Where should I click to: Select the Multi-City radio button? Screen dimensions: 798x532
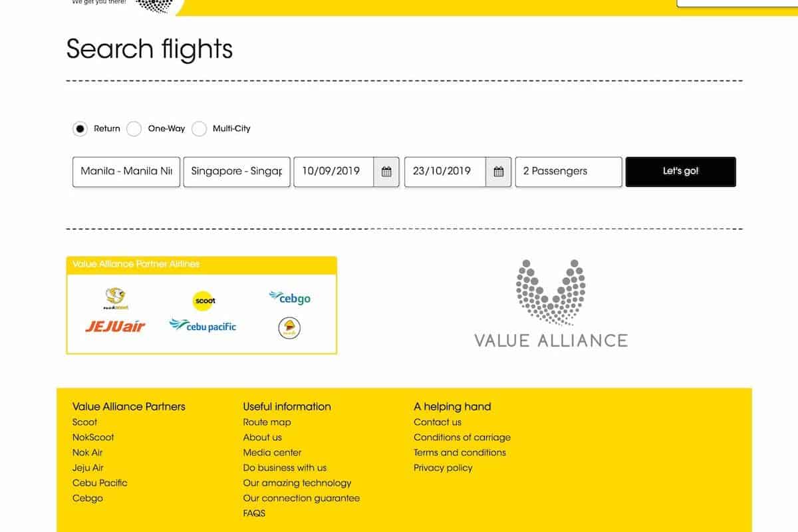point(199,129)
